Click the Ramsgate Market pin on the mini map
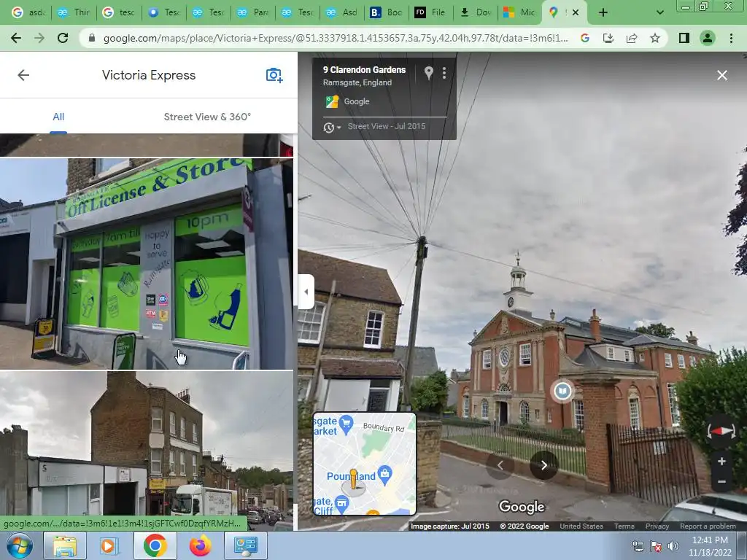The width and height of the screenshot is (747, 560). pos(347,423)
